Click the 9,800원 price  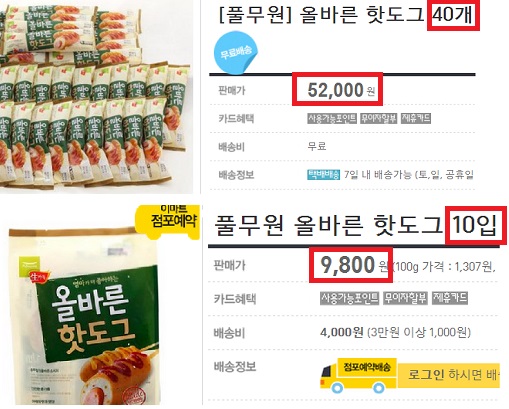pyautogui.click(x=354, y=265)
